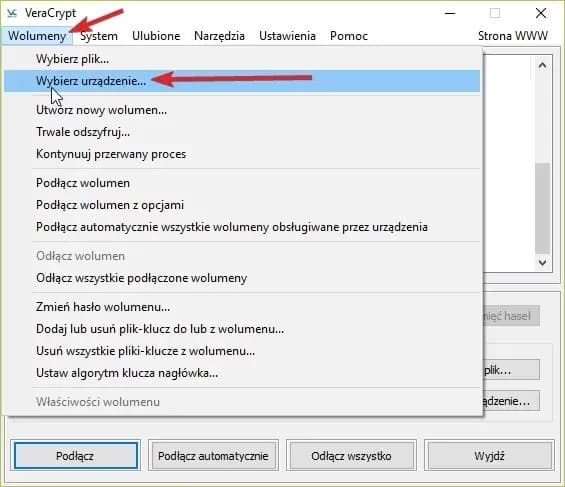The height and width of the screenshot is (487, 565).
Task: Open the Wolumeny menu
Action: pos(37,36)
